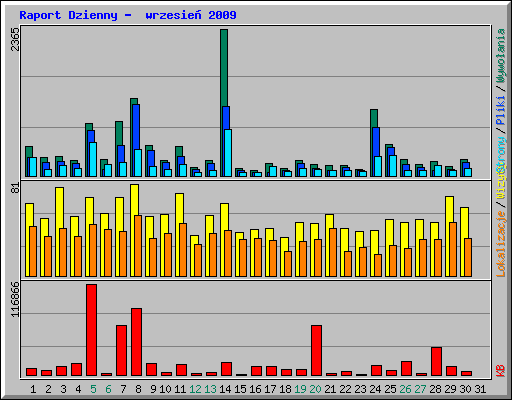Click the red KB bar above day 7
Image resolution: width=512 pixels, height=400 pixels.
click(x=121, y=351)
